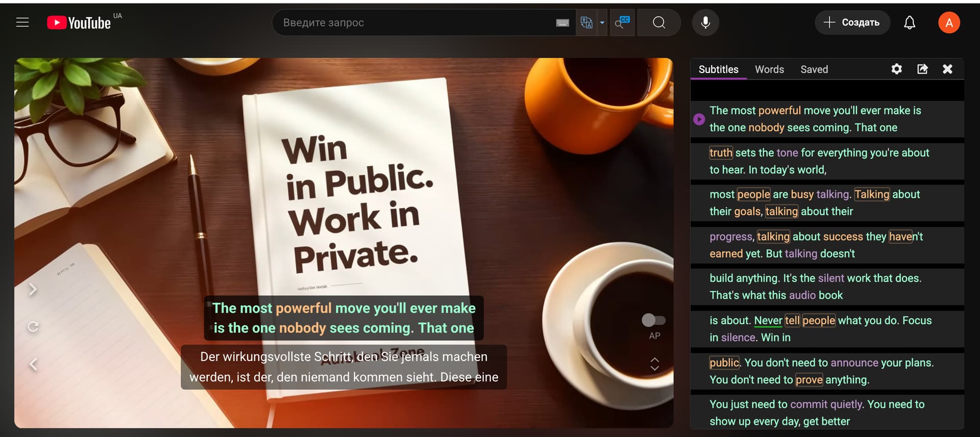Start voice search with the microphone
Screen dimensions: 980x437
pos(705,22)
